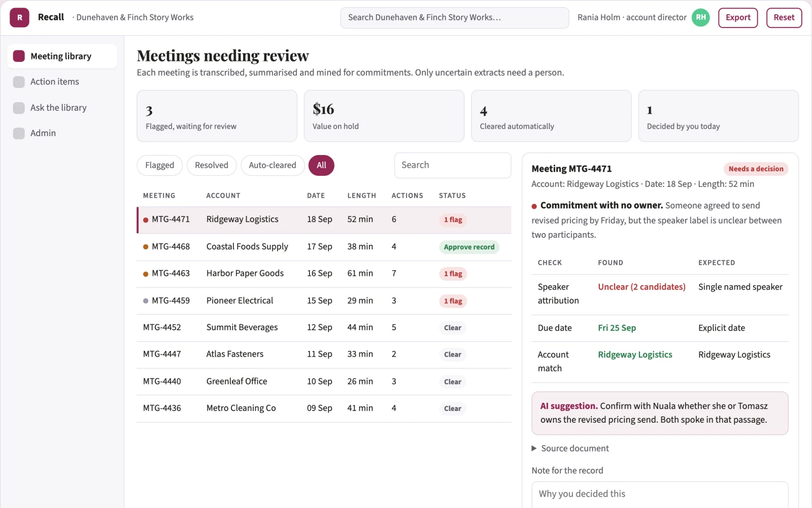Click the MEETING column header
Image resolution: width=812 pixels, height=508 pixels.
pos(159,196)
